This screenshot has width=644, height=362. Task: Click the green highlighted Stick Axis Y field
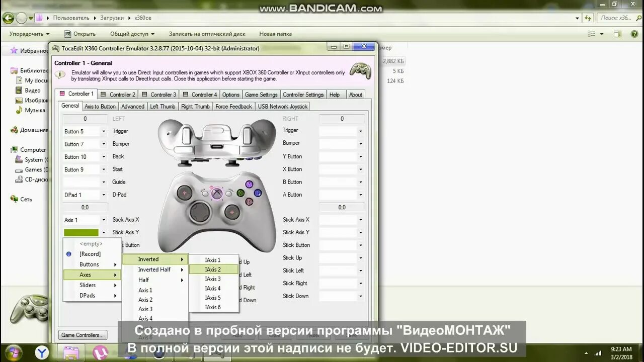click(x=81, y=233)
